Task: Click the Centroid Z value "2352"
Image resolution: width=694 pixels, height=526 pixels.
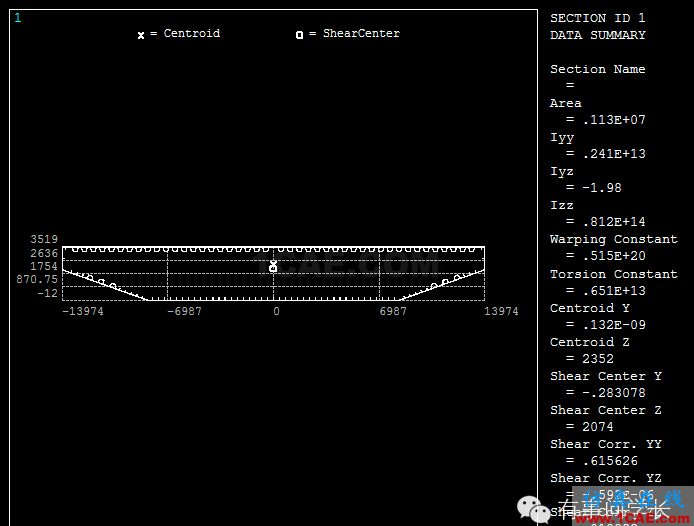Action: pyautogui.click(x=598, y=359)
